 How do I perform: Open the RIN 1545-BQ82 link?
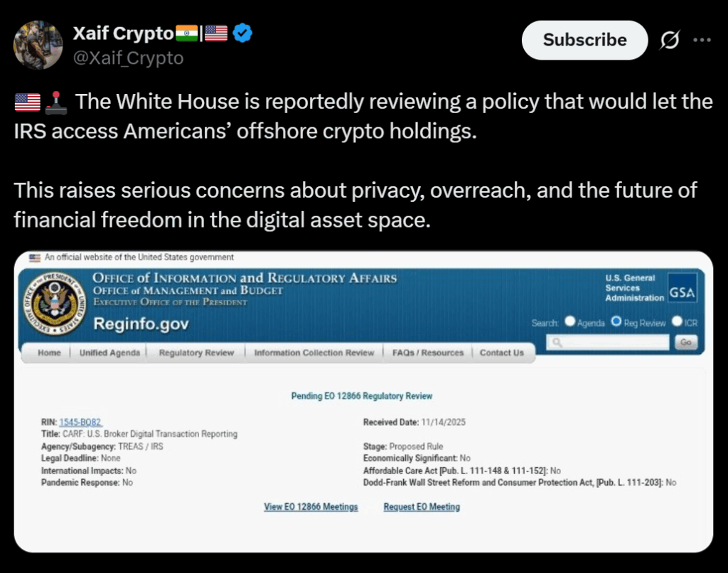pyautogui.click(x=80, y=422)
